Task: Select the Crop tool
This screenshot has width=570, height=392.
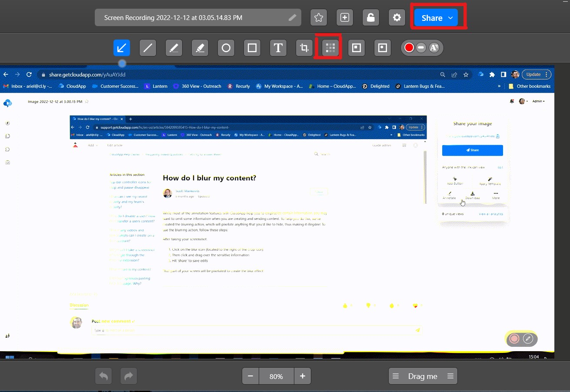Action: (304, 48)
